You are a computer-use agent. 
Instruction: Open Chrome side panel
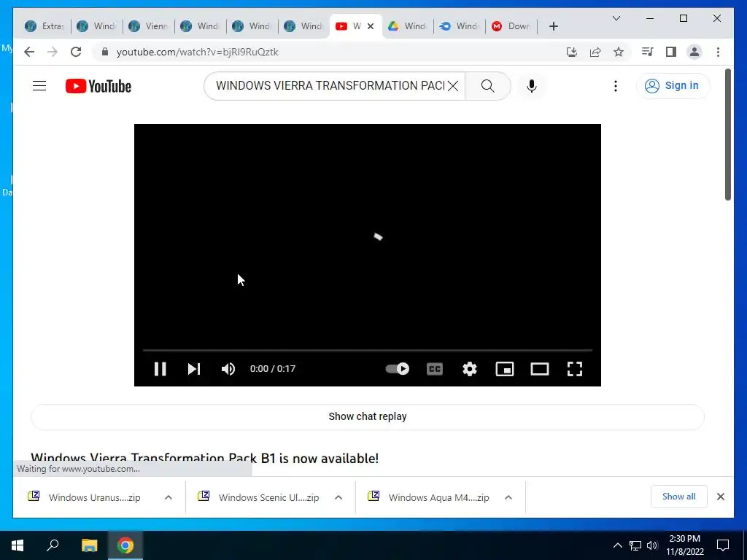pyautogui.click(x=671, y=52)
